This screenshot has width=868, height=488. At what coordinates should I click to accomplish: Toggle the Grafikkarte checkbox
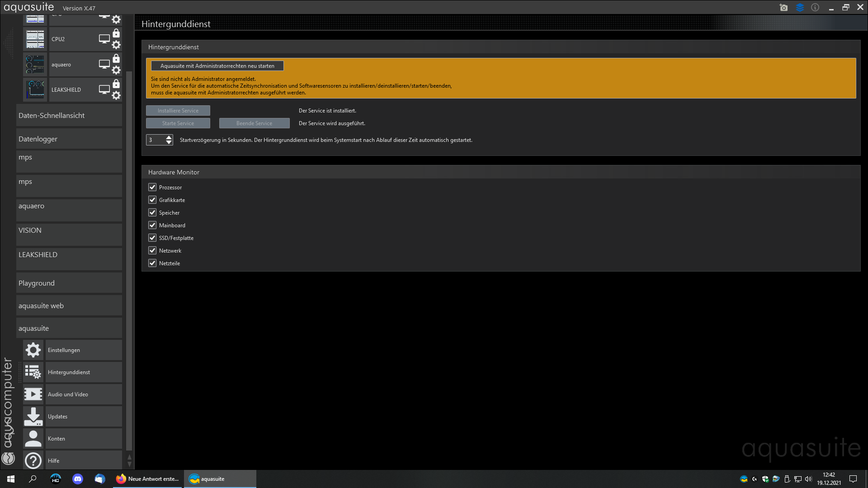click(152, 200)
